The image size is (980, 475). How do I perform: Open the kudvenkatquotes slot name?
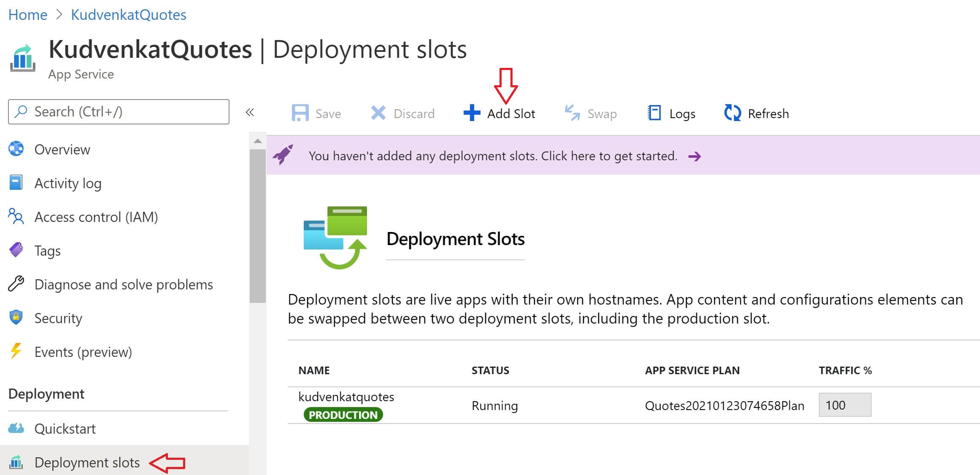click(x=346, y=397)
